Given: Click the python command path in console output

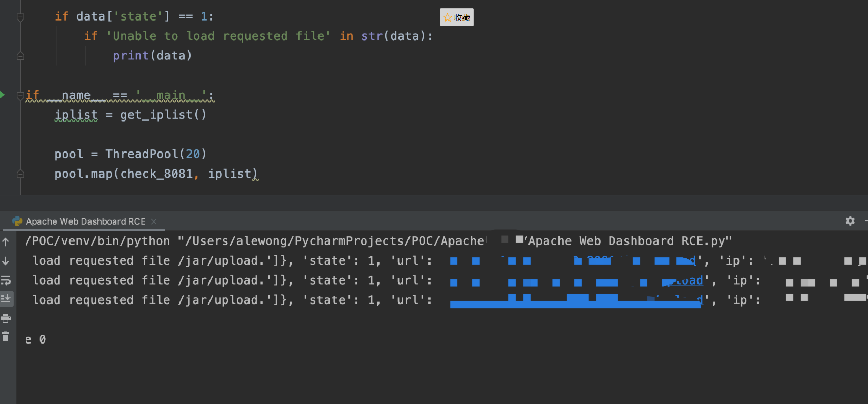Looking at the screenshot, I should click(x=97, y=241).
